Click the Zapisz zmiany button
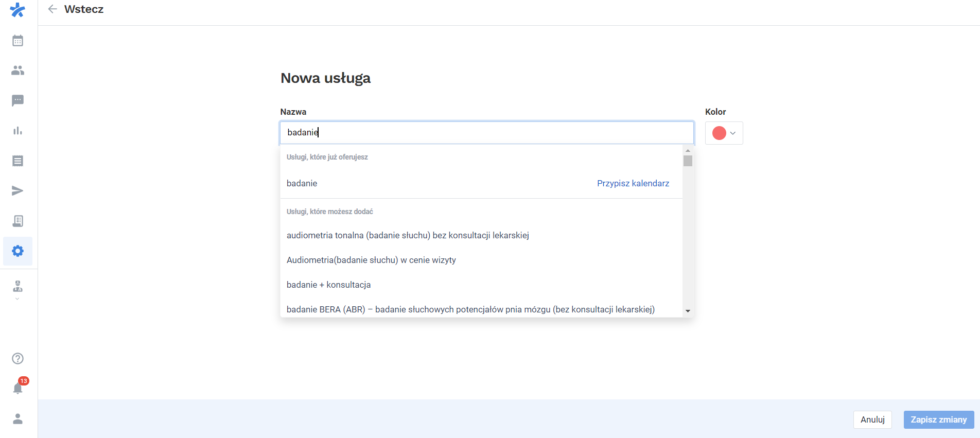The image size is (980, 438). point(939,419)
